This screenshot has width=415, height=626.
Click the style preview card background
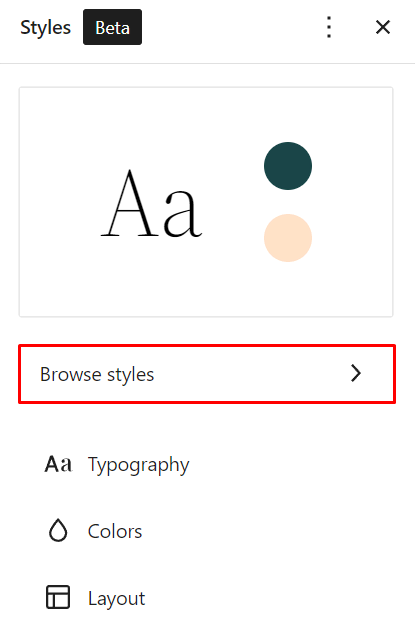tap(206, 202)
